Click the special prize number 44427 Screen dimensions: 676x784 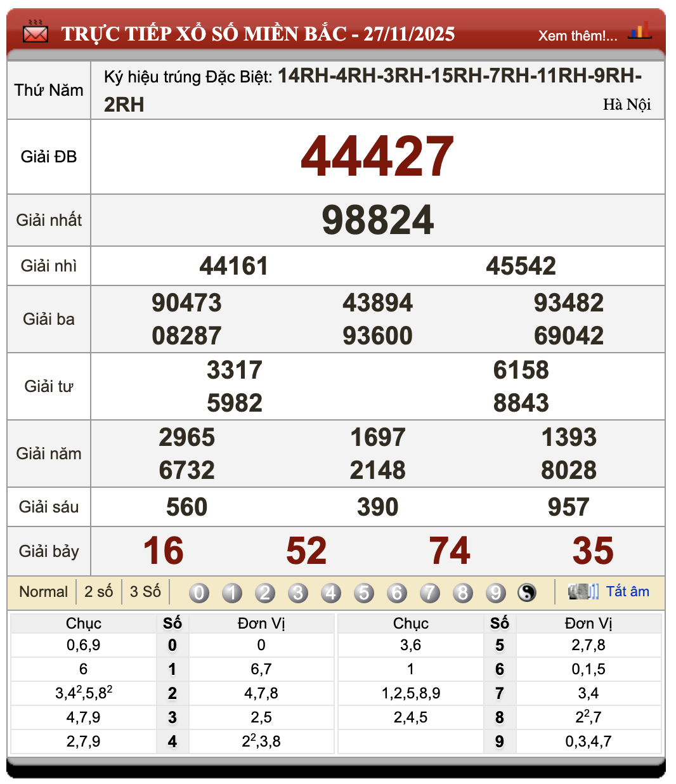[378, 156]
